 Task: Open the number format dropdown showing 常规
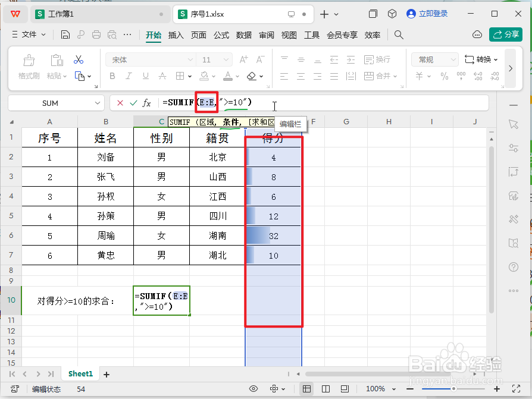434,59
